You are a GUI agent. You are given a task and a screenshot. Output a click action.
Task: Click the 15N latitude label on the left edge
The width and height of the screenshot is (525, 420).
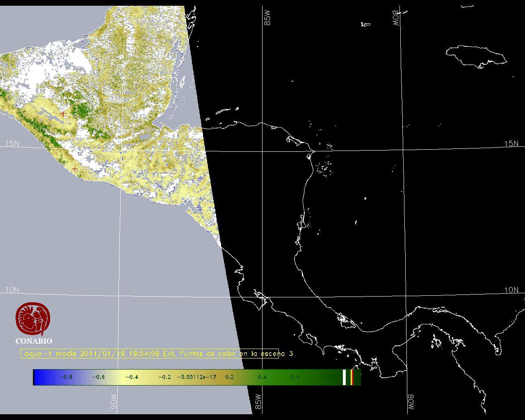click(x=12, y=144)
